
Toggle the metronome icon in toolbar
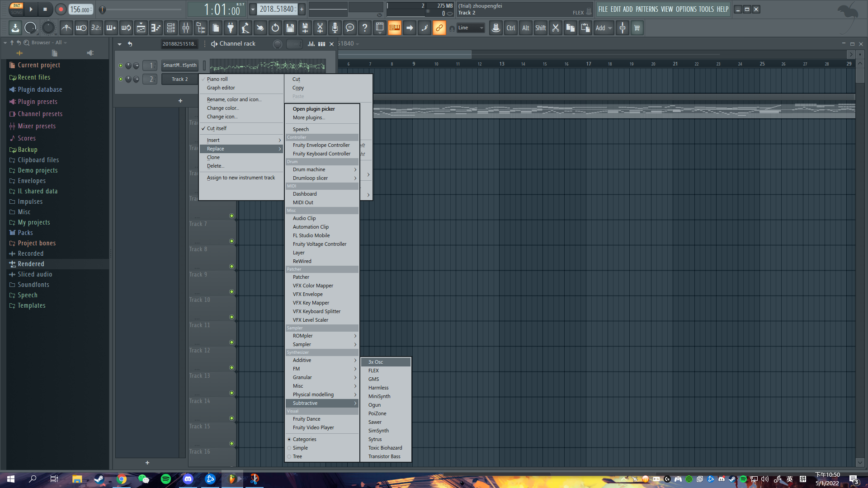point(66,28)
